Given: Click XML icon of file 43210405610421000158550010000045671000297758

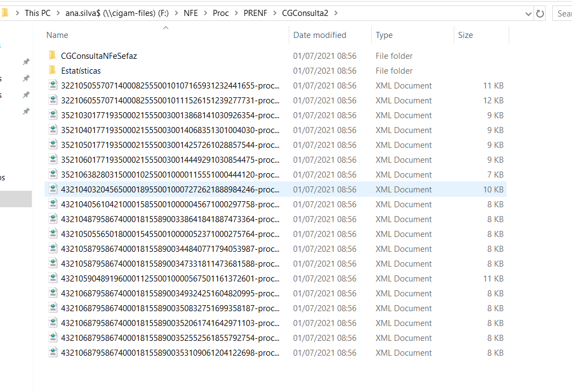Looking at the screenshot, I should pos(53,204).
